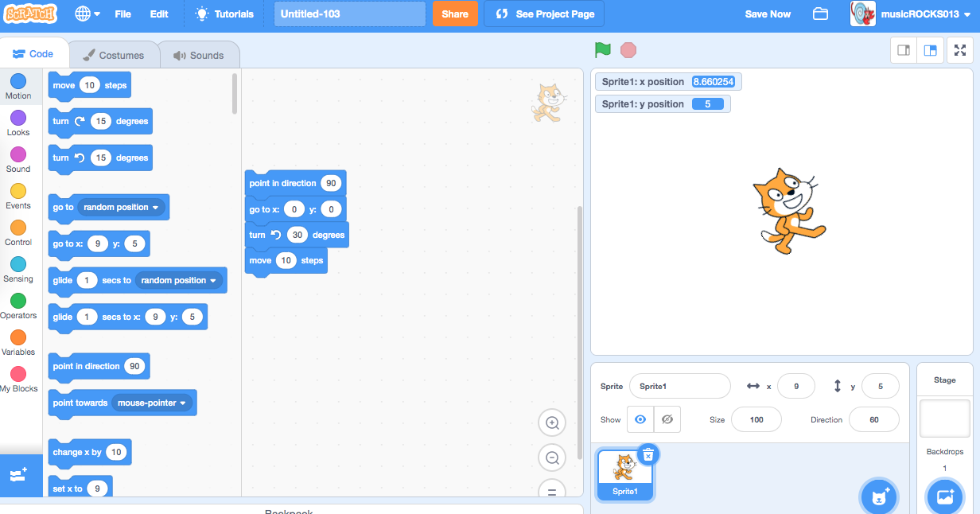The height and width of the screenshot is (514, 980).
Task: Show the sprite with the eye button
Action: 640,419
